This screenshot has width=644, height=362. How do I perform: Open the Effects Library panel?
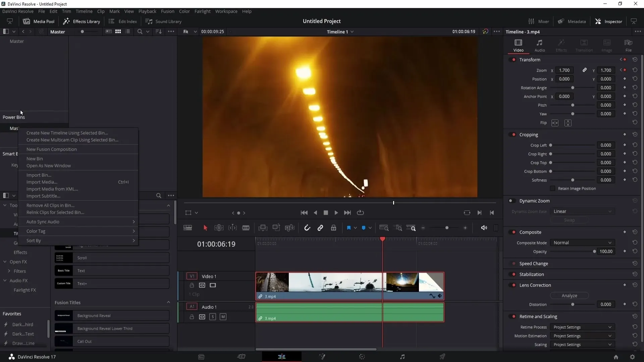(82, 21)
